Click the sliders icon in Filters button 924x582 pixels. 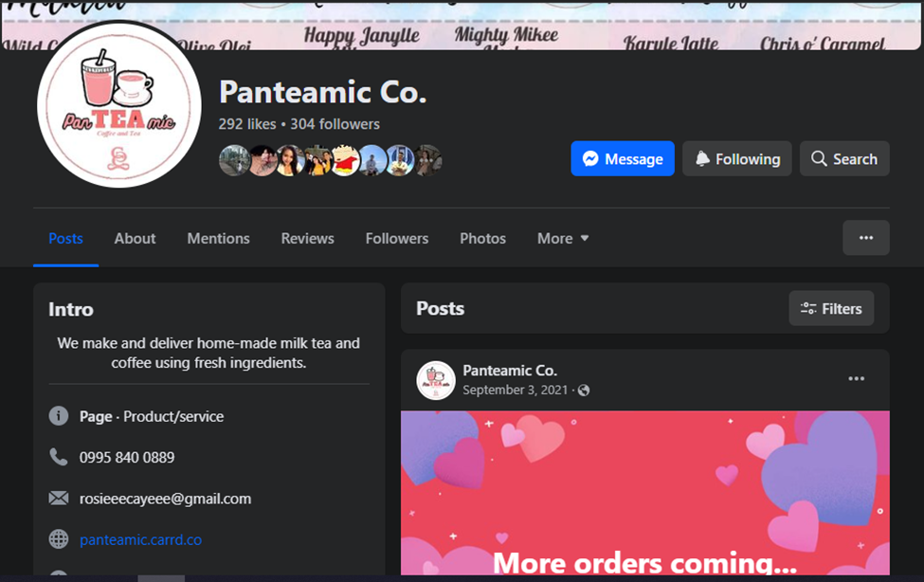pos(808,308)
